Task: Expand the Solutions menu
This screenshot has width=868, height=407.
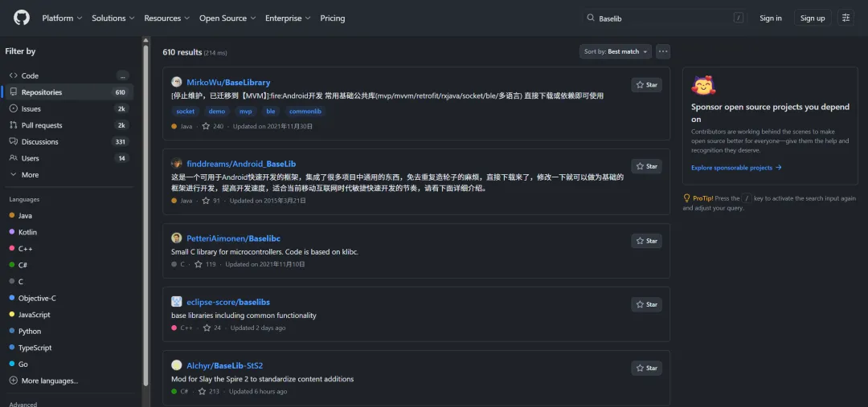Action: point(113,18)
